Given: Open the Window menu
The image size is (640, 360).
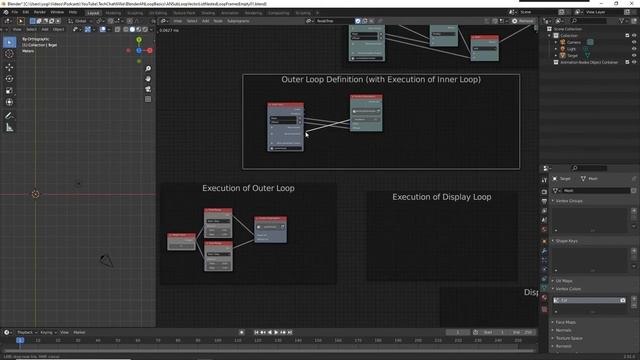Looking at the screenshot, I should coord(57,12).
